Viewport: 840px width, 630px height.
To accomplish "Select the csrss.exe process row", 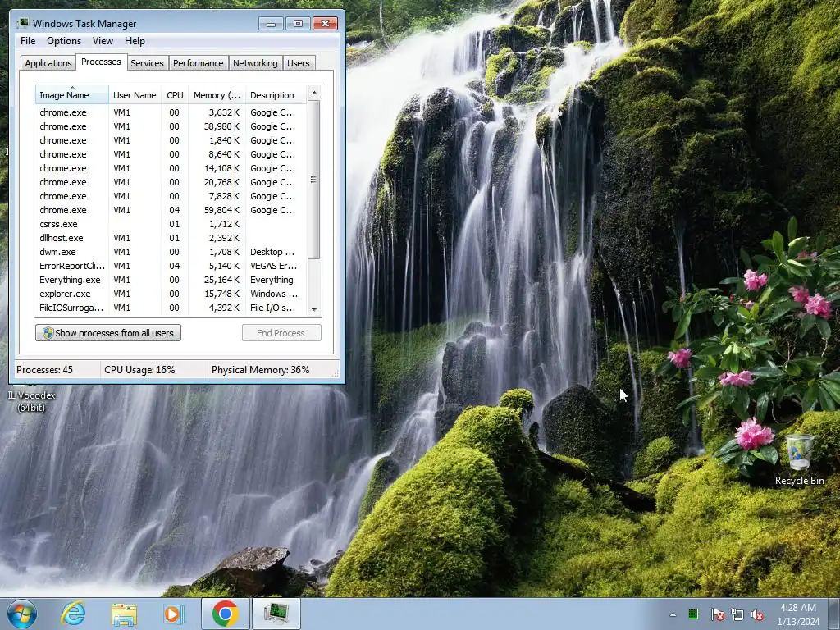I will tap(171, 224).
